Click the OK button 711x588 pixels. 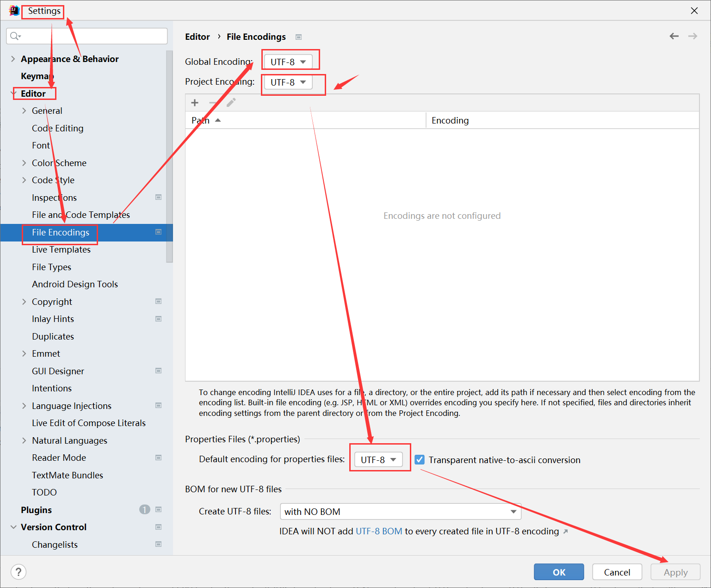pyautogui.click(x=559, y=572)
